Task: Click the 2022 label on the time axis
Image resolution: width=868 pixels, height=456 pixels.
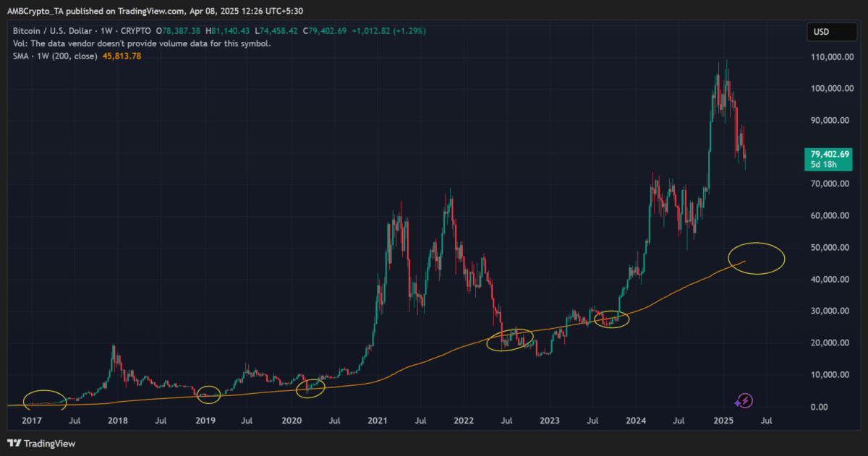Action: [x=464, y=420]
